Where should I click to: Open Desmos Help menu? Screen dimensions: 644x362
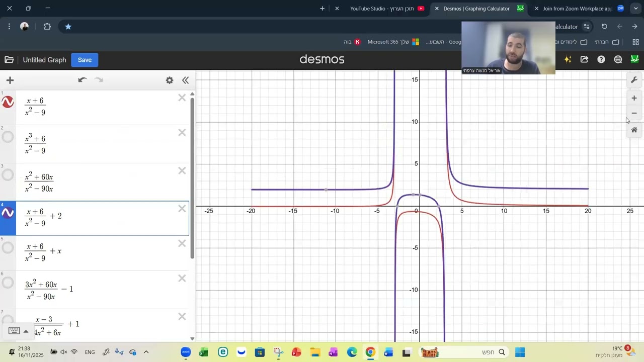pyautogui.click(x=601, y=59)
